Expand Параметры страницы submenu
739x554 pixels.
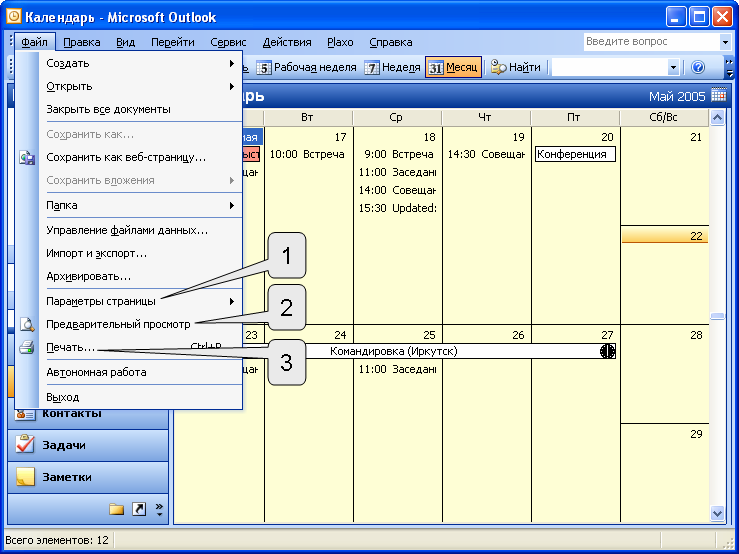140,301
